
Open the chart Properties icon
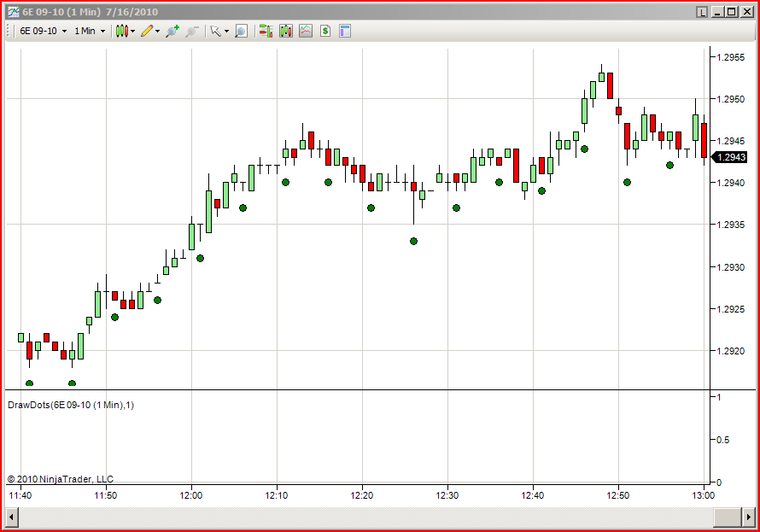[345, 31]
